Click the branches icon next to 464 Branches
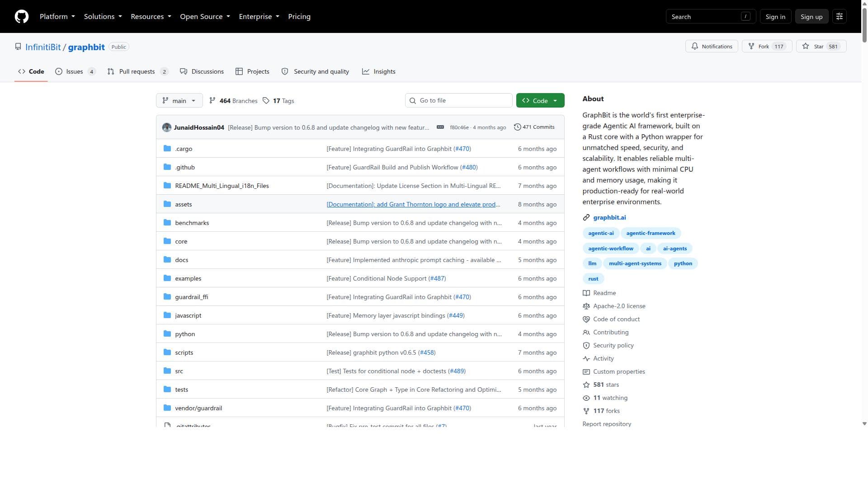This screenshot has height=488, width=868. coord(212,101)
